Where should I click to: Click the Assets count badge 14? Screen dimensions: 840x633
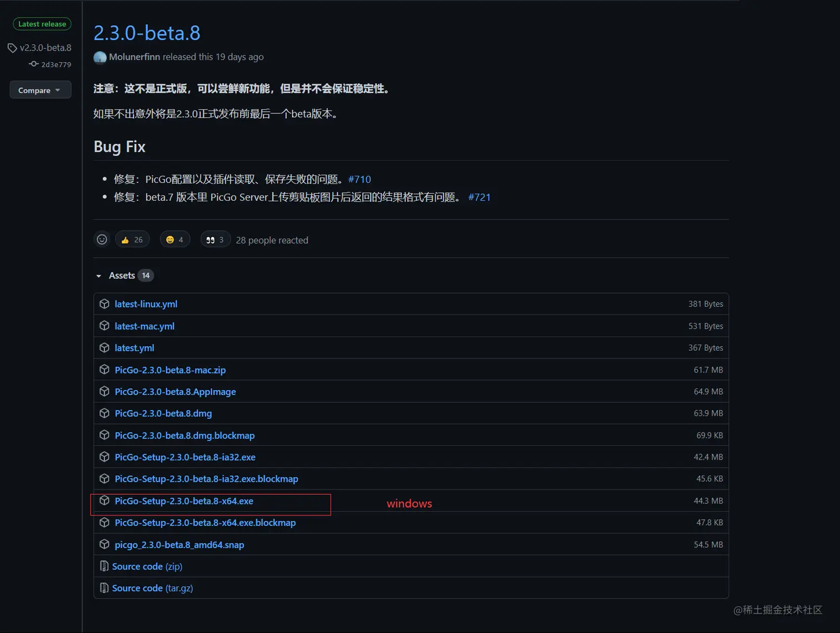(146, 276)
